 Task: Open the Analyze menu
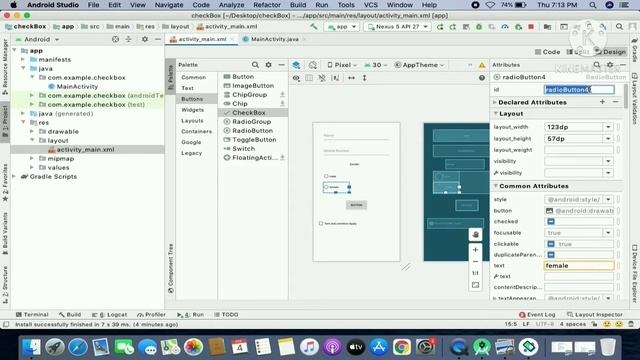point(231,5)
